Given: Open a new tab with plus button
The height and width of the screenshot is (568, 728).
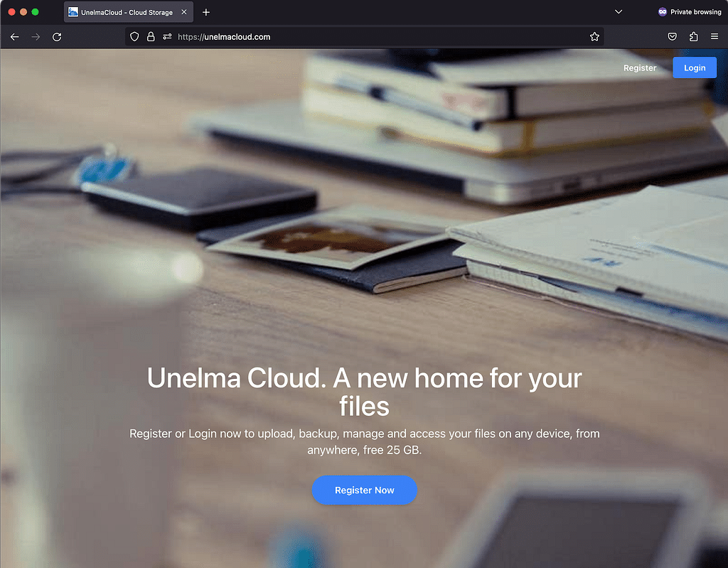Looking at the screenshot, I should coord(206,12).
